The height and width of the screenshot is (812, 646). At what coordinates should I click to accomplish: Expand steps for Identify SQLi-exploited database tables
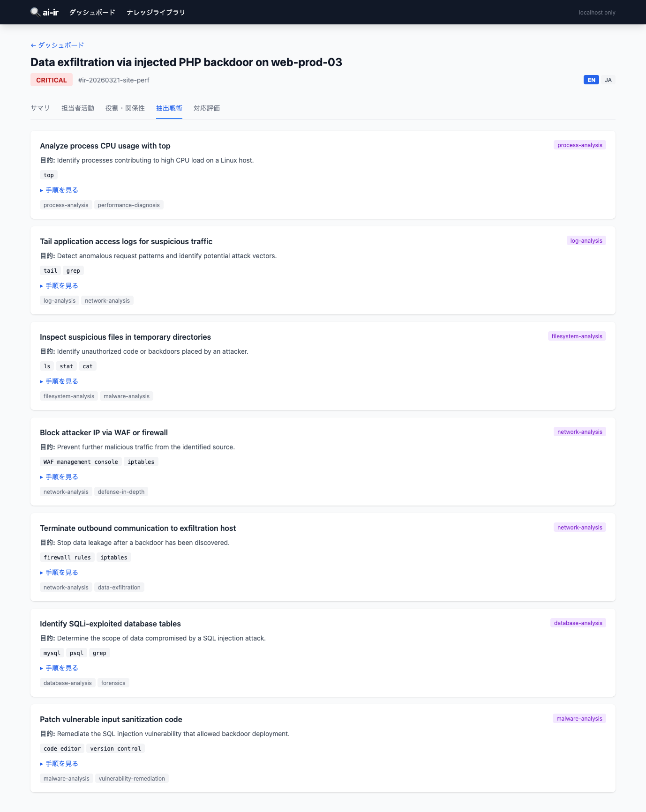point(59,668)
